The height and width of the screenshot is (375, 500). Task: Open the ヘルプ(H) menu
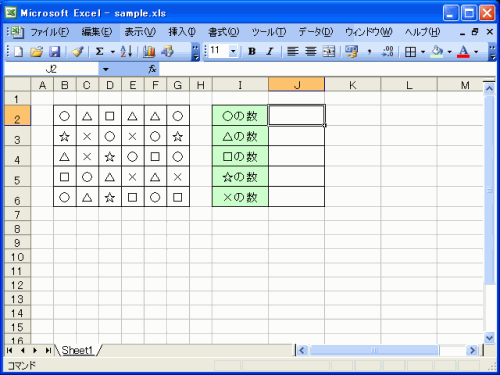[x=422, y=32]
